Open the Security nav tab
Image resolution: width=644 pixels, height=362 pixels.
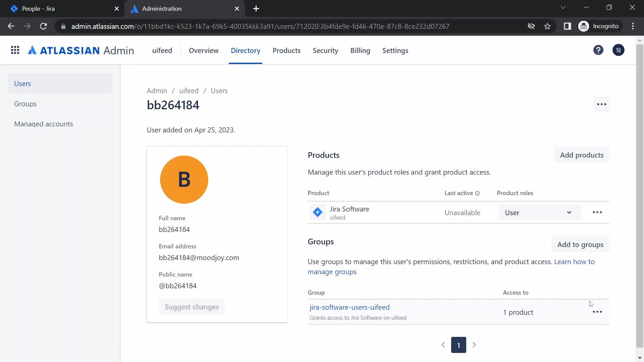[x=325, y=50]
